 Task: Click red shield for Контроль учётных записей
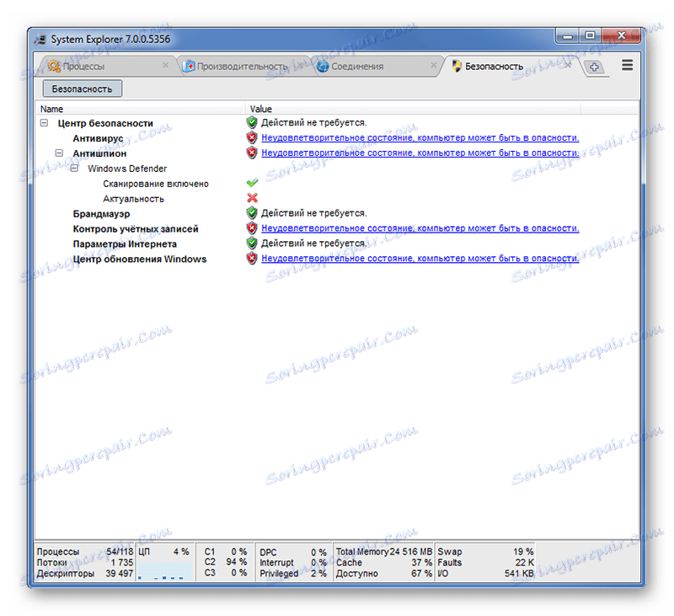click(x=252, y=228)
